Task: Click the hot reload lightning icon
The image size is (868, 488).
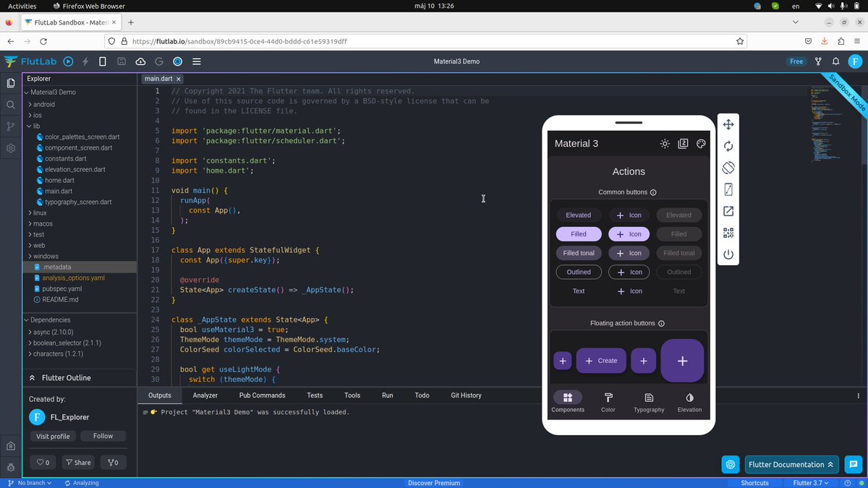Action: tap(85, 61)
